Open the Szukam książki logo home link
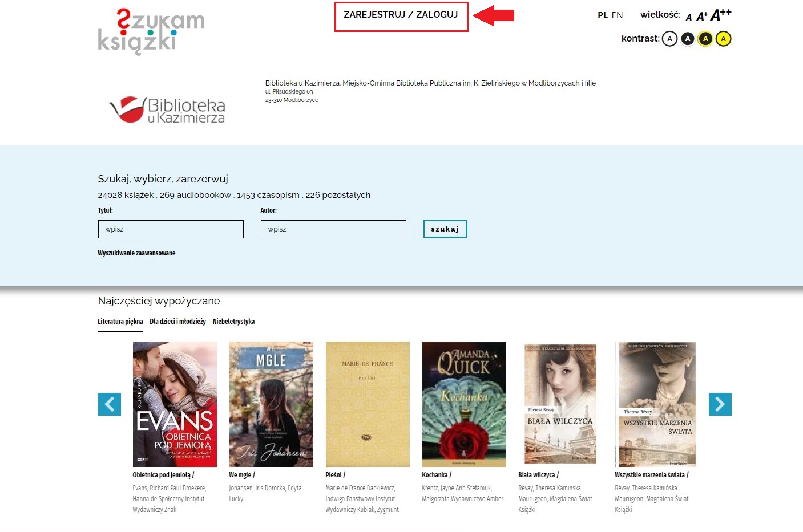Screen dimensions: 803x532 (x=151, y=31)
